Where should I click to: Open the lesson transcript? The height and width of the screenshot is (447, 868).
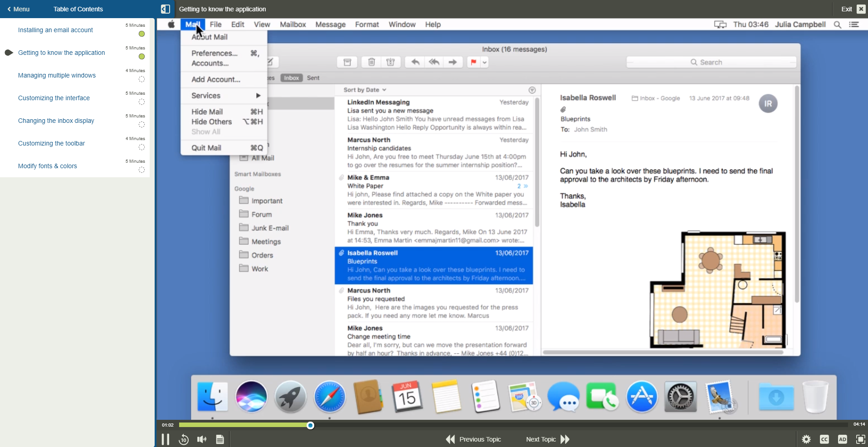click(x=219, y=439)
